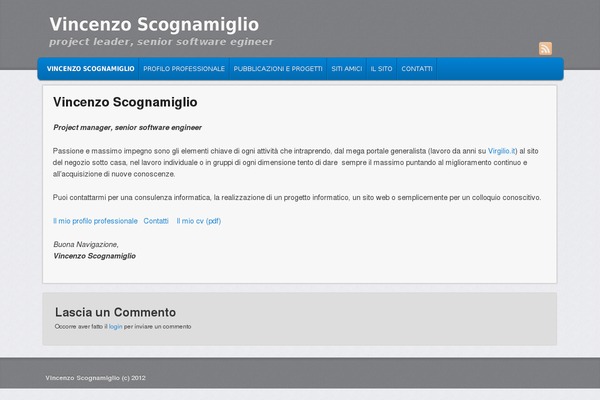Screen dimensions: 600x400
Task: Click the paragraph starting 'Puoi contattarmi per una consulenza'
Action: pyautogui.click(x=297, y=198)
